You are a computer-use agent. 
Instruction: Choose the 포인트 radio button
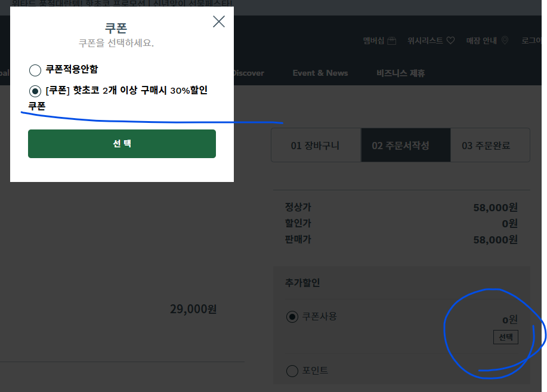point(292,371)
